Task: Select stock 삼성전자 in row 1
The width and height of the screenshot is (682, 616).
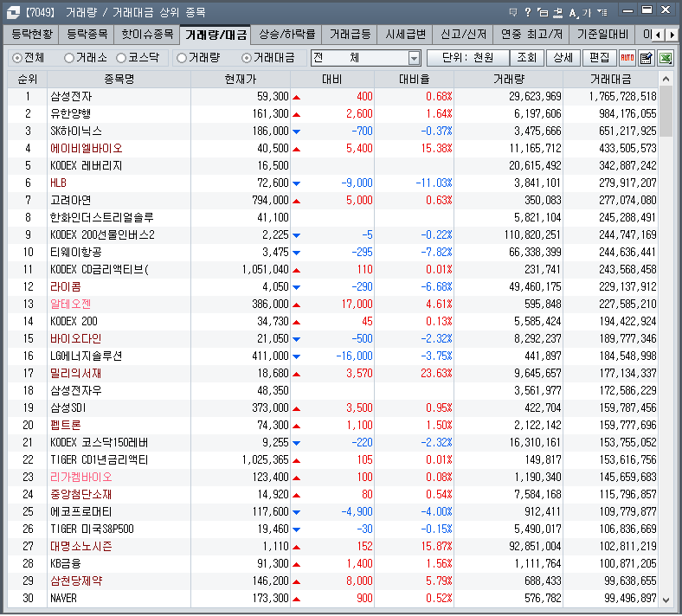Action: click(71, 97)
